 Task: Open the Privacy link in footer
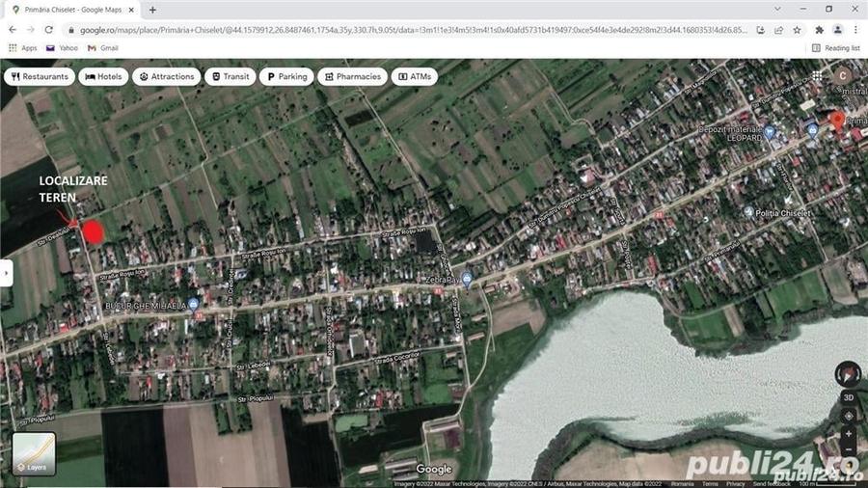[x=736, y=484]
